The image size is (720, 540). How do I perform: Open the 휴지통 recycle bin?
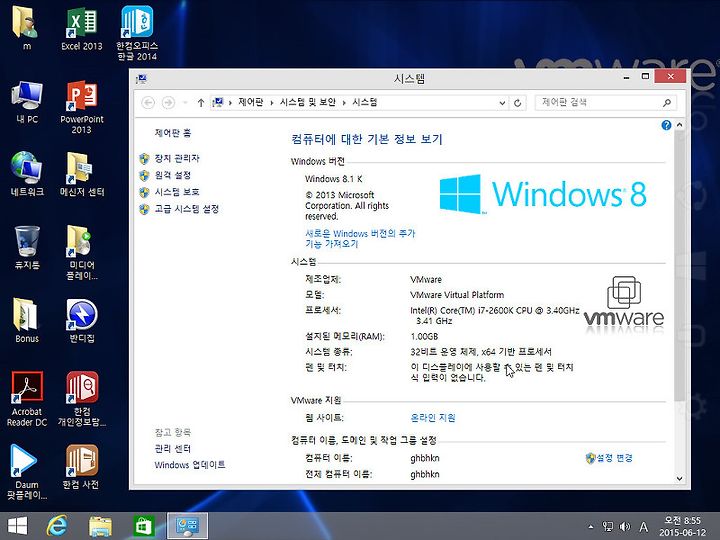[27, 247]
